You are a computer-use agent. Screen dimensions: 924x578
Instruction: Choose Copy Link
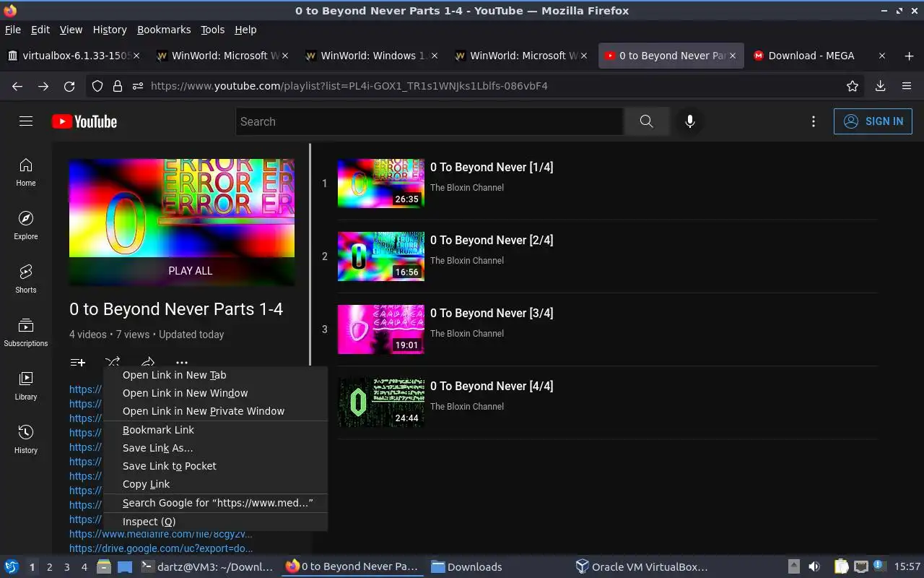tap(215, 484)
